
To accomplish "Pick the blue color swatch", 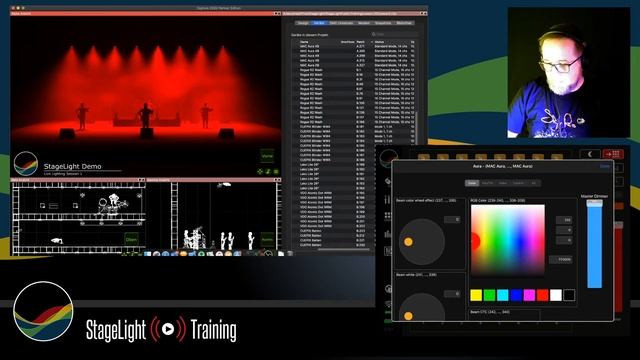I will pos(516,295).
